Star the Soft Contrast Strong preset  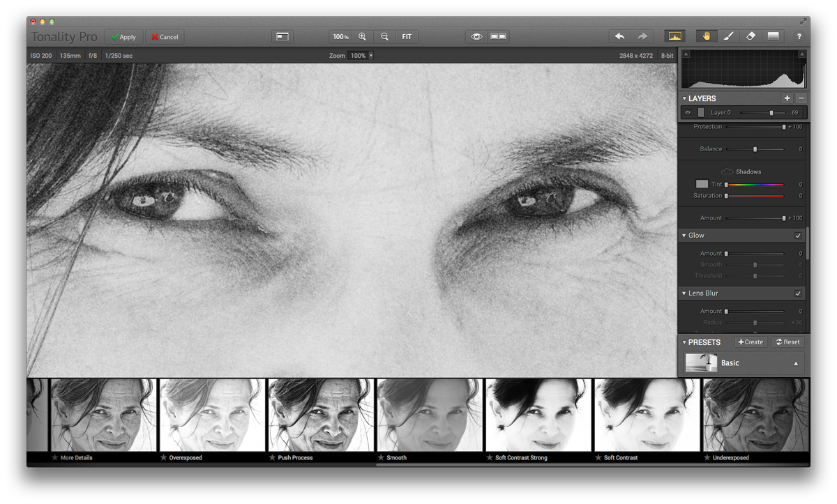point(490,458)
